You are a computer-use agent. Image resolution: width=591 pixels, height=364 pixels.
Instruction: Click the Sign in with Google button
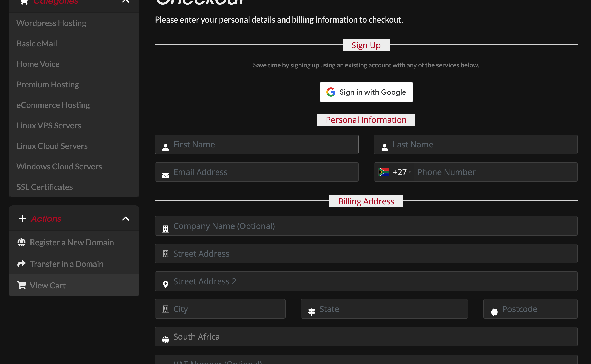tap(366, 92)
